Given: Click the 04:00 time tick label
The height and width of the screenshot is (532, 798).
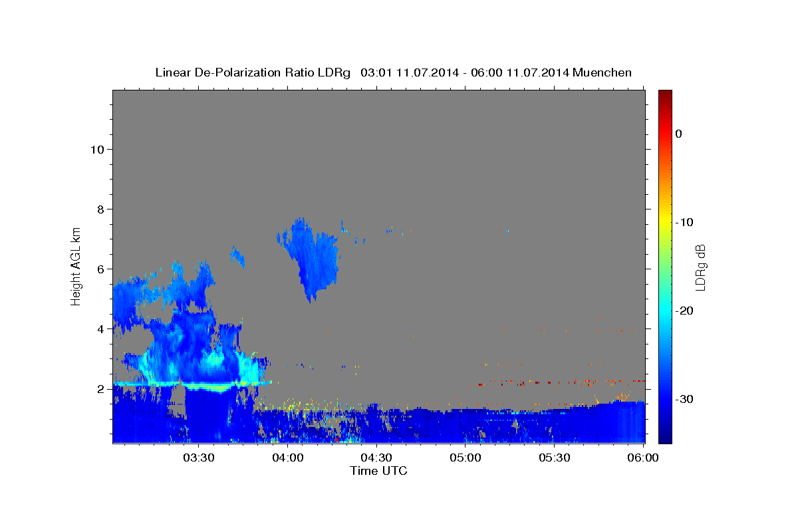Looking at the screenshot, I should (288, 458).
